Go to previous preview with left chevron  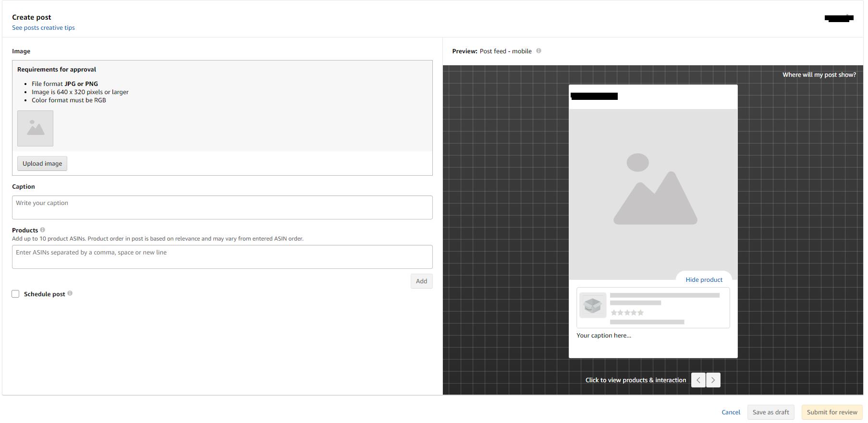coord(698,380)
